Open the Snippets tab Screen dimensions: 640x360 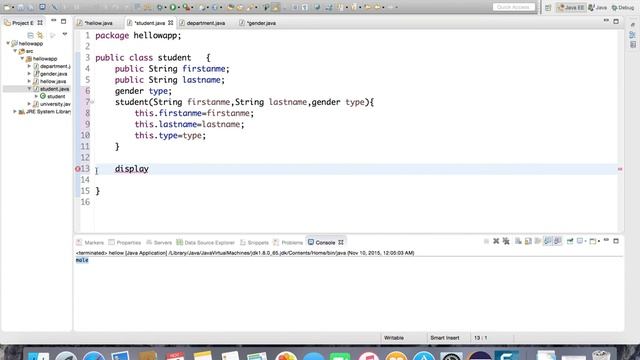point(254,242)
